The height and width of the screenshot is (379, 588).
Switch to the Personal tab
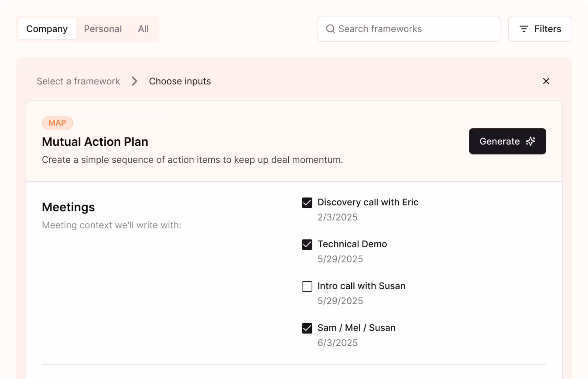(103, 29)
